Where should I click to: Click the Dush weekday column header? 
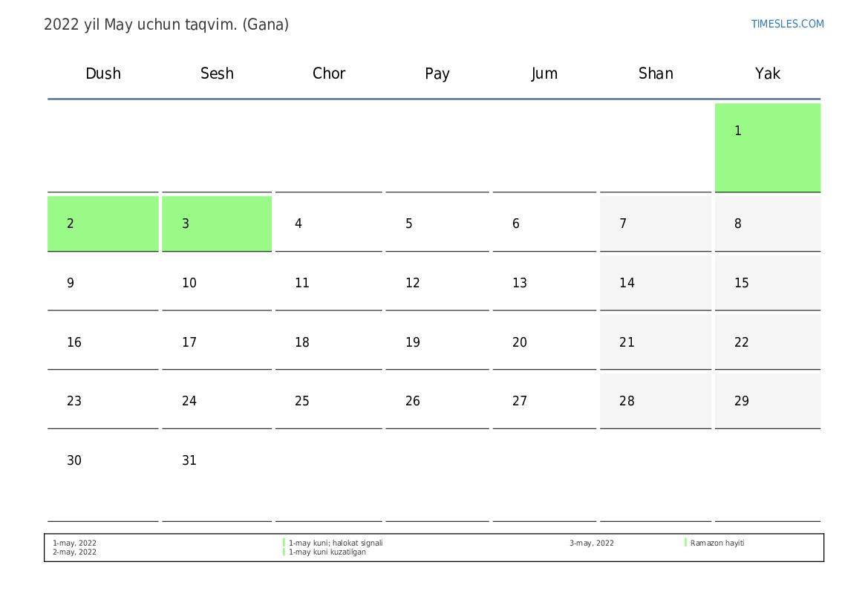coord(103,74)
